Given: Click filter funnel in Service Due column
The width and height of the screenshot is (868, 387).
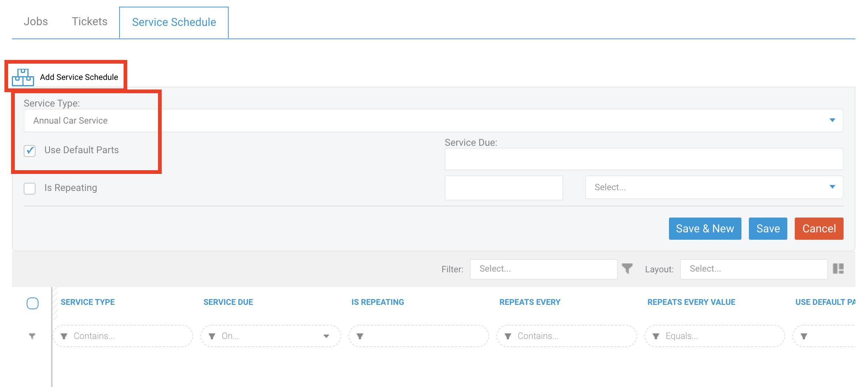Looking at the screenshot, I should 212,336.
